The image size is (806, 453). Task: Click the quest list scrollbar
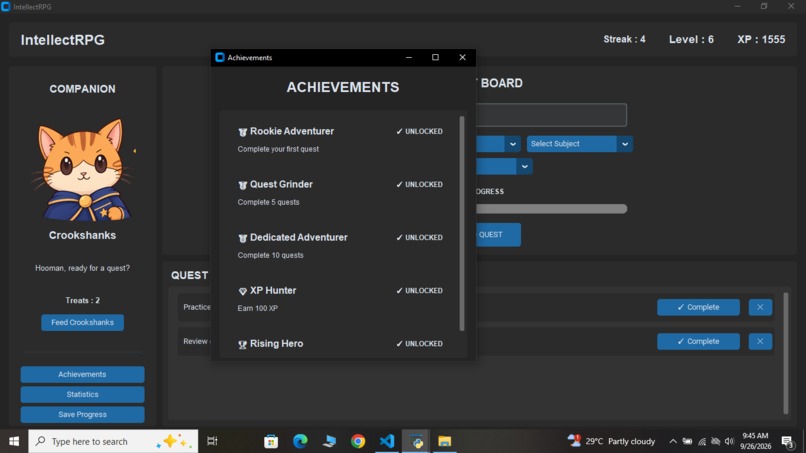tap(785, 353)
